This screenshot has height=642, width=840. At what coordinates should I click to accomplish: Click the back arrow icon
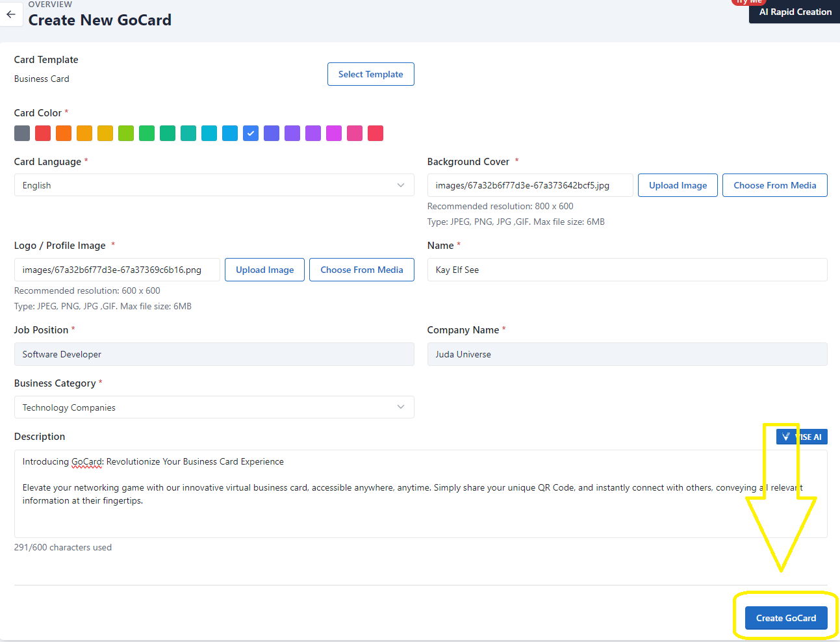(11, 14)
